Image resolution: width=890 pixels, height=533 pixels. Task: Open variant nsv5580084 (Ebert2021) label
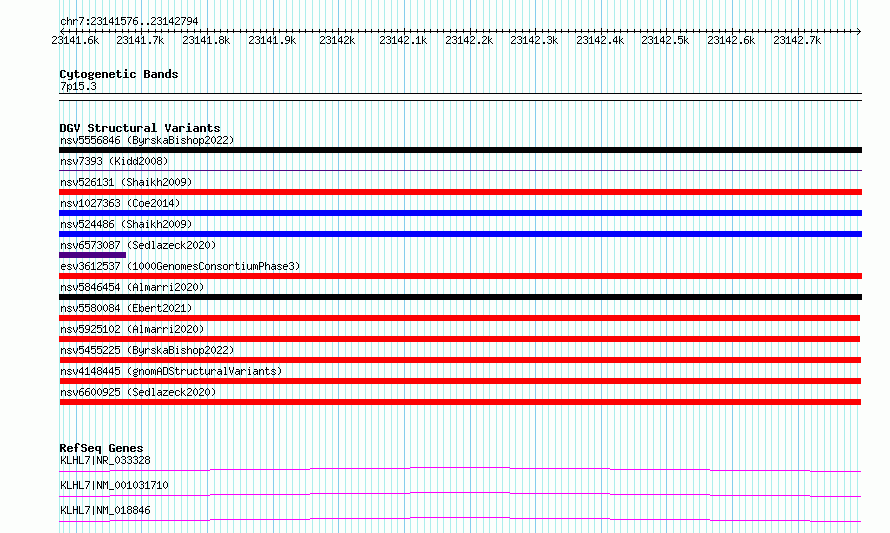[126, 309]
